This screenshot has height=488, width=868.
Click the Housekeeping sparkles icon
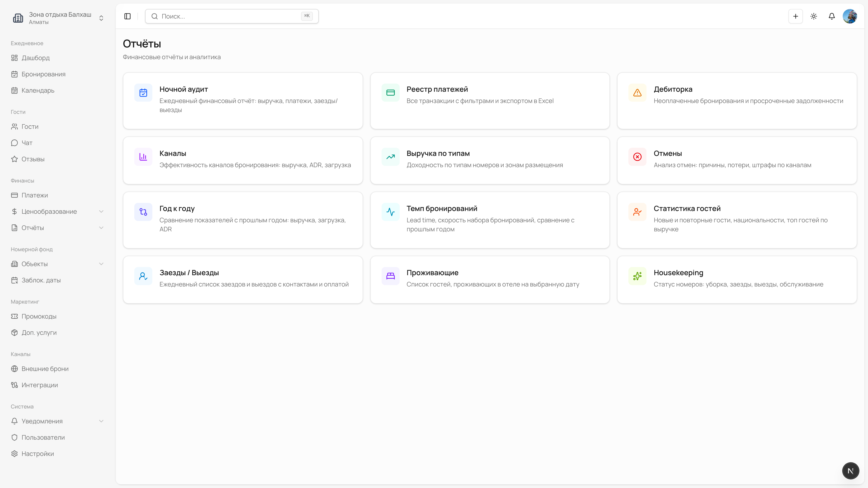tap(637, 276)
